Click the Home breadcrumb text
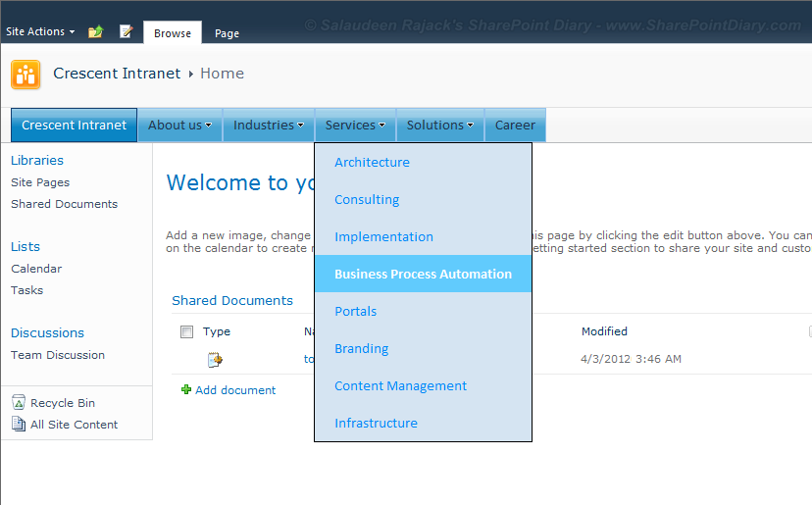 click(223, 73)
